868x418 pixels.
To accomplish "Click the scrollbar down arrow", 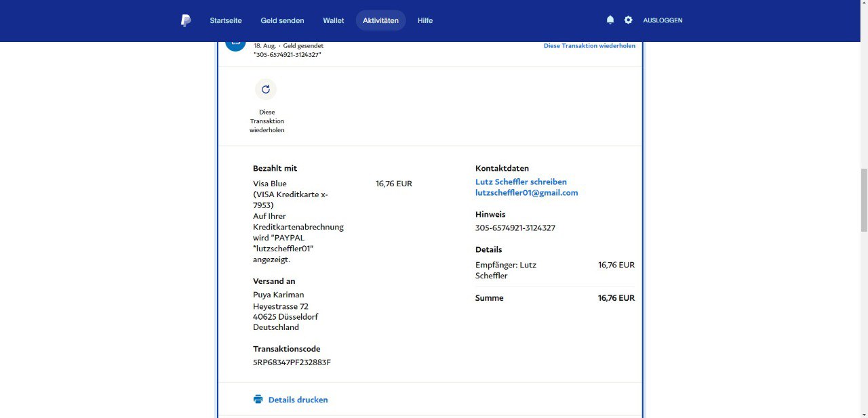I will tap(863, 413).
